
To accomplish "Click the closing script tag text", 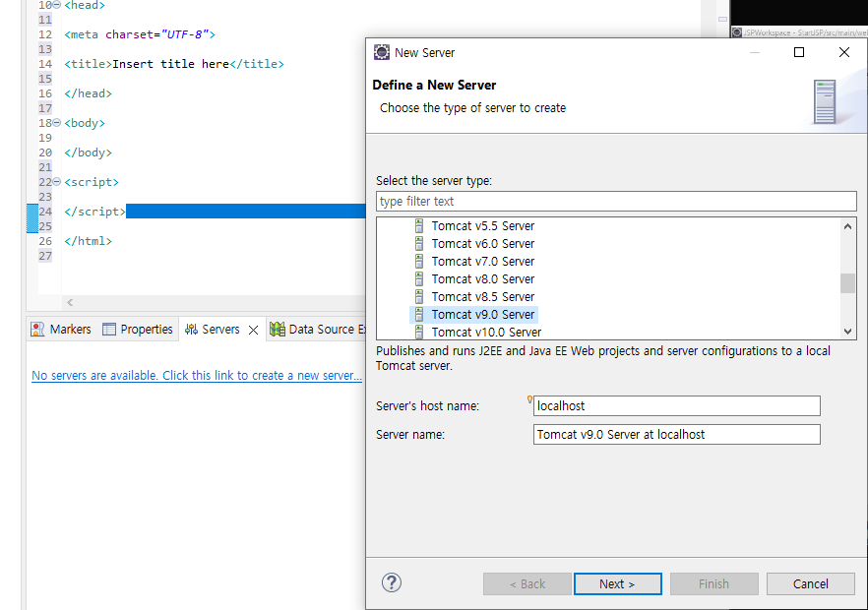I will coord(94,212).
